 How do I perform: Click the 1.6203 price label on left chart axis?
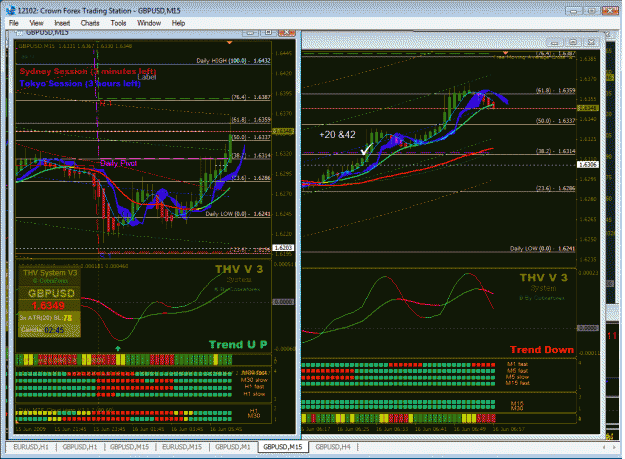coord(283,247)
